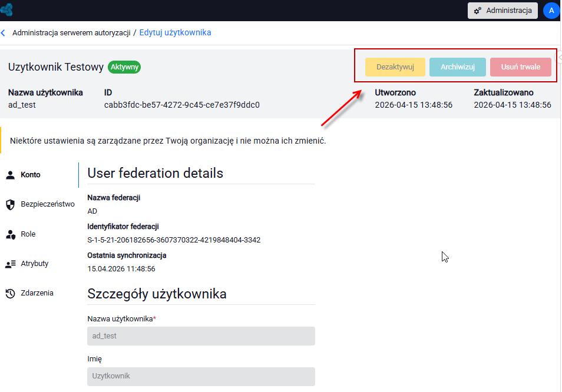The height and width of the screenshot is (392, 562).
Task: Click the Ostatnia synchronizacja date 15.04.2026 11:48:56
Action: click(x=121, y=269)
